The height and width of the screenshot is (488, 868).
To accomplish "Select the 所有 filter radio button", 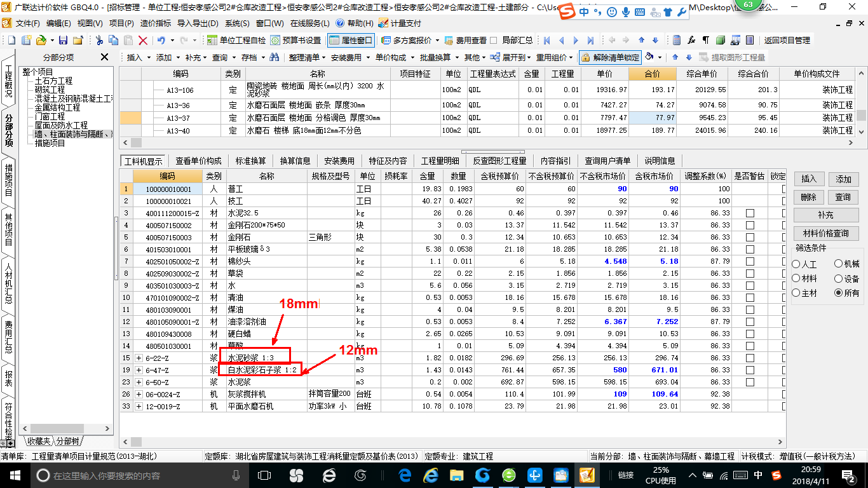I will (839, 293).
